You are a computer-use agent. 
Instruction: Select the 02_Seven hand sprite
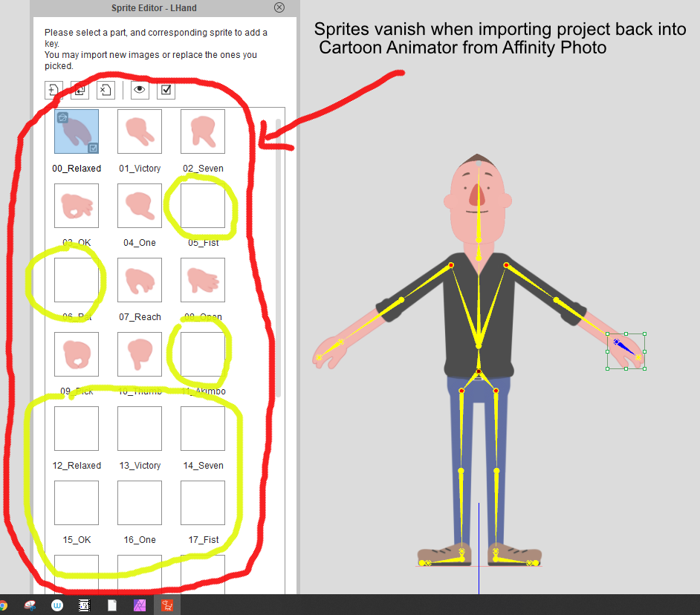pyautogui.click(x=203, y=131)
